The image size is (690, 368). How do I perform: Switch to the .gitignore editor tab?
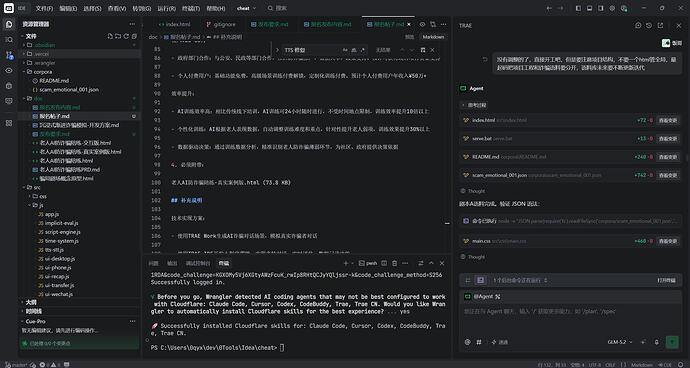click(x=221, y=25)
